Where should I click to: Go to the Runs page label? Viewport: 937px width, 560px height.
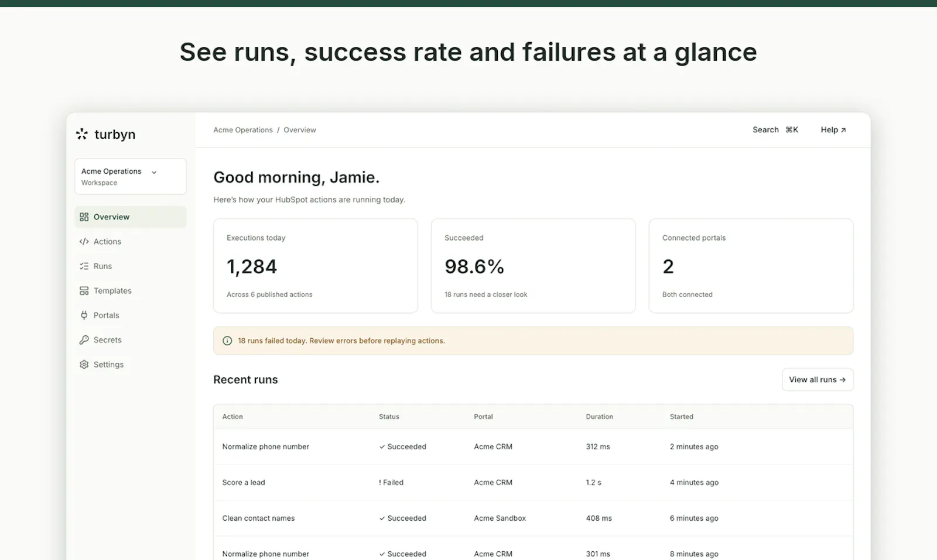[102, 266]
